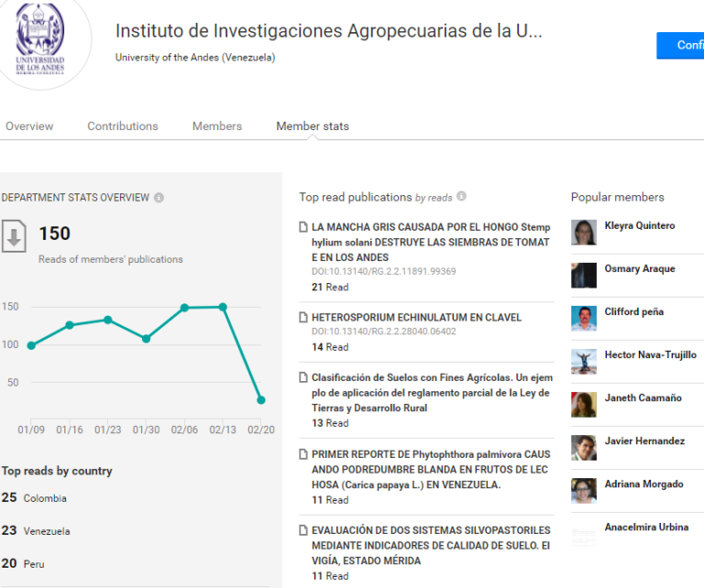
Task: Click Clifford peña's profile photo
Action: (x=584, y=318)
